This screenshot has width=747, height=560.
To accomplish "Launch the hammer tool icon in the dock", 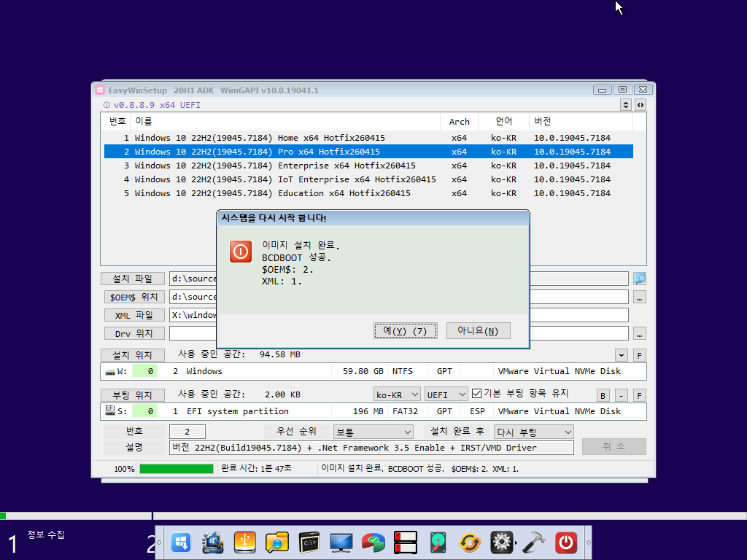I will coord(533,542).
